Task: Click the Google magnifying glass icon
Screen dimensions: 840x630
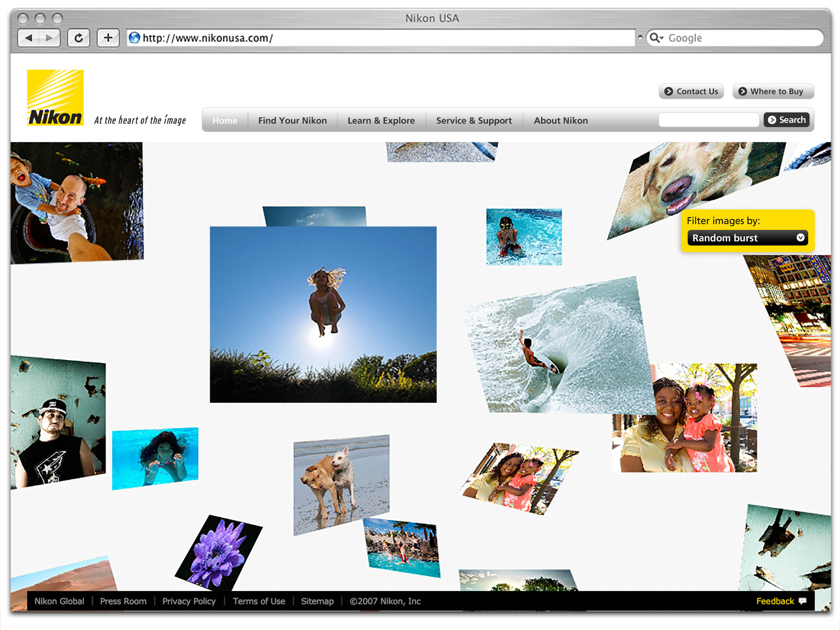Action: (x=654, y=38)
